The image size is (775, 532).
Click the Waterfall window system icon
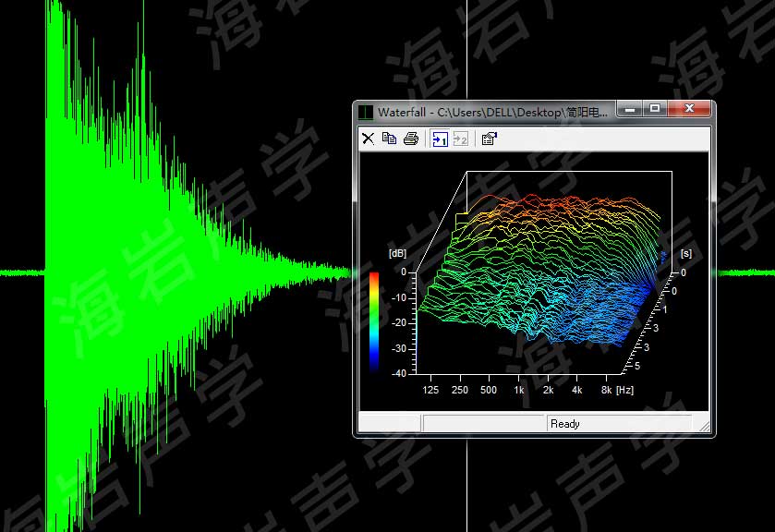pyautogui.click(x=366, y=112)
